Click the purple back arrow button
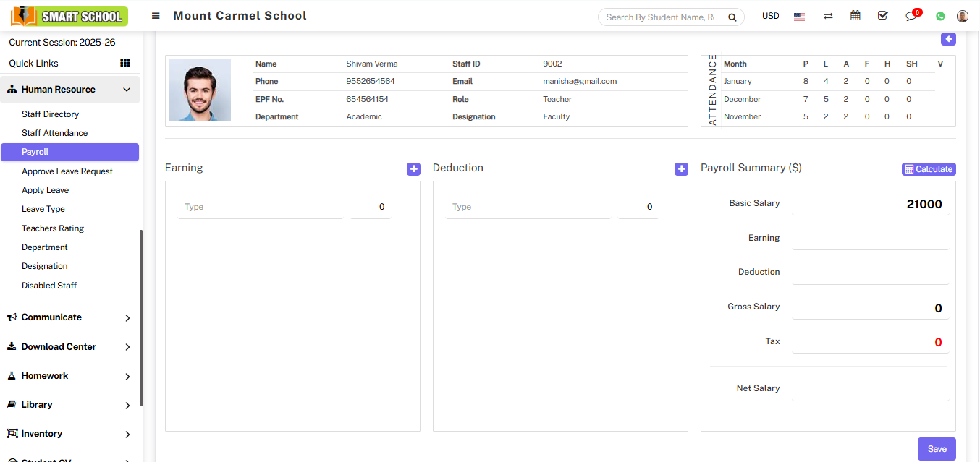 948,39
